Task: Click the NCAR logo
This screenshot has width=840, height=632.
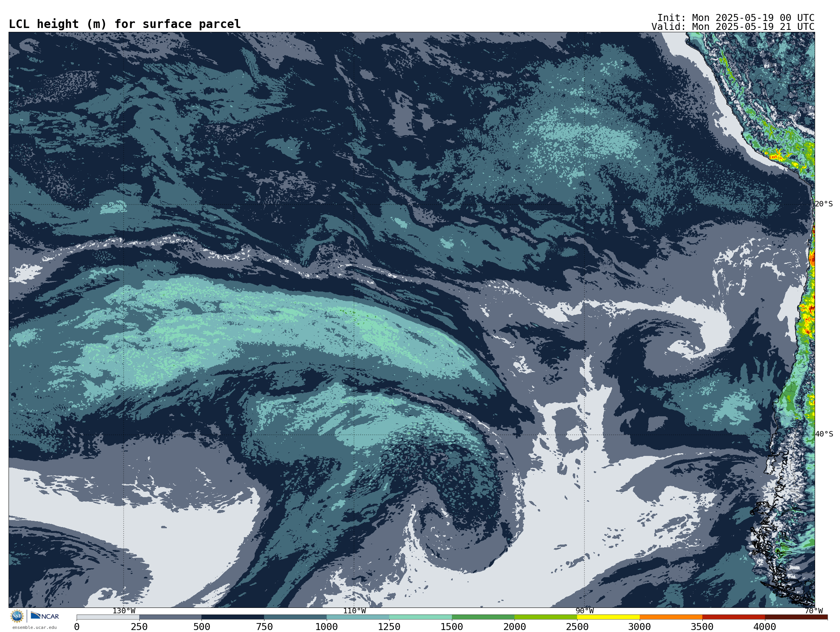Action: [45, 616]
